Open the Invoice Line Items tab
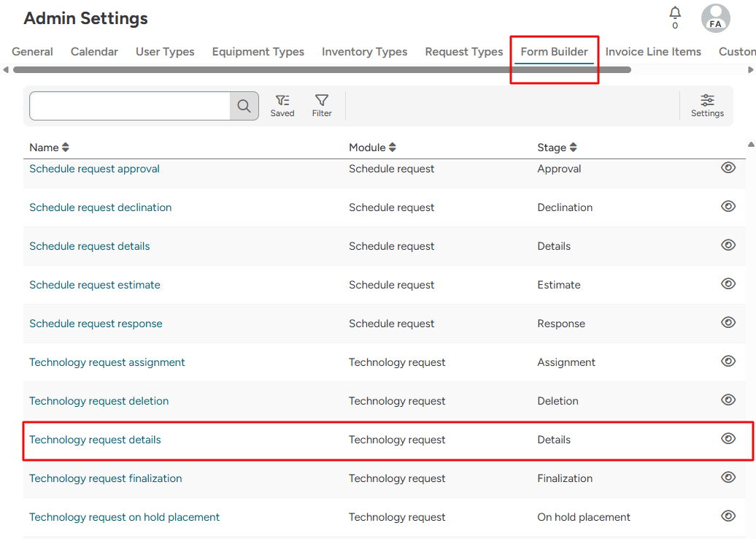 coord(653,51)
